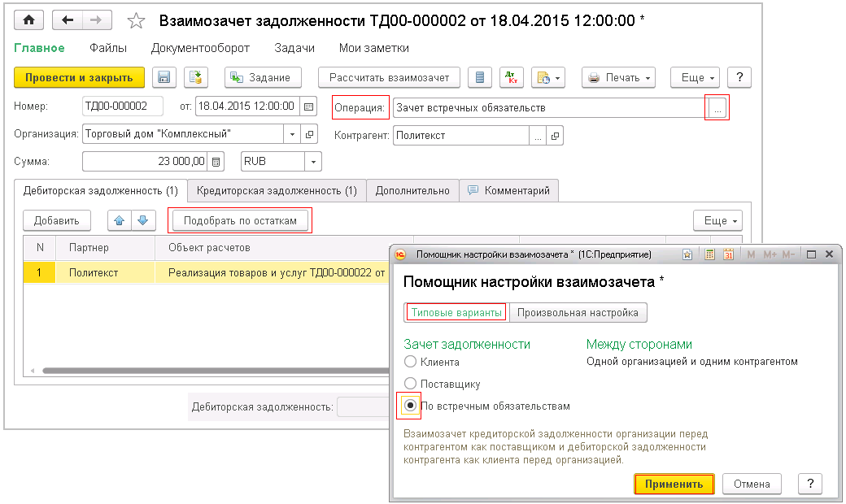Open the reports icon dropdown

point(548,77)
